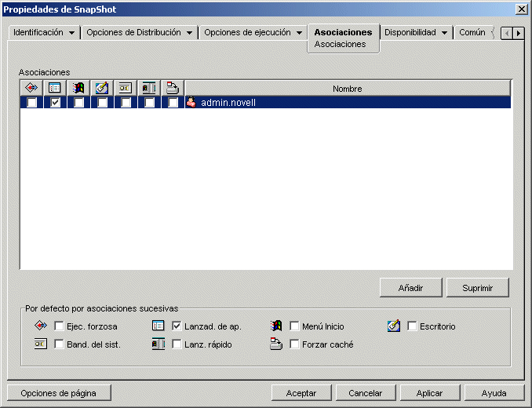
Task: Check Start Menu box in admin.novell row
Action: pyautogui.click(x=79, y=103)
